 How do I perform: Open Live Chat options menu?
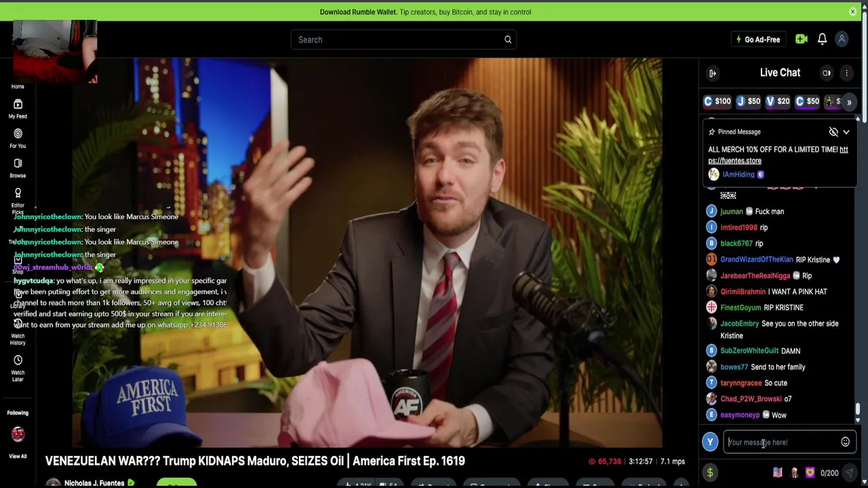click(x=846, y=73)
